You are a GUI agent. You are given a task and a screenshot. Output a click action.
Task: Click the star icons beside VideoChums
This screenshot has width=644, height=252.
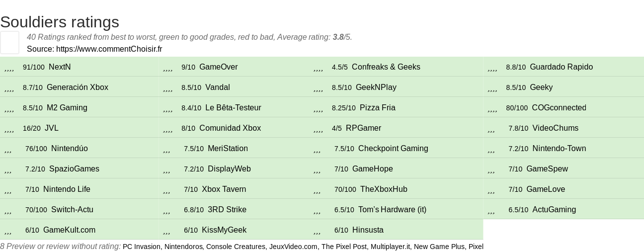pyautogui.click(x=491, y=129)
